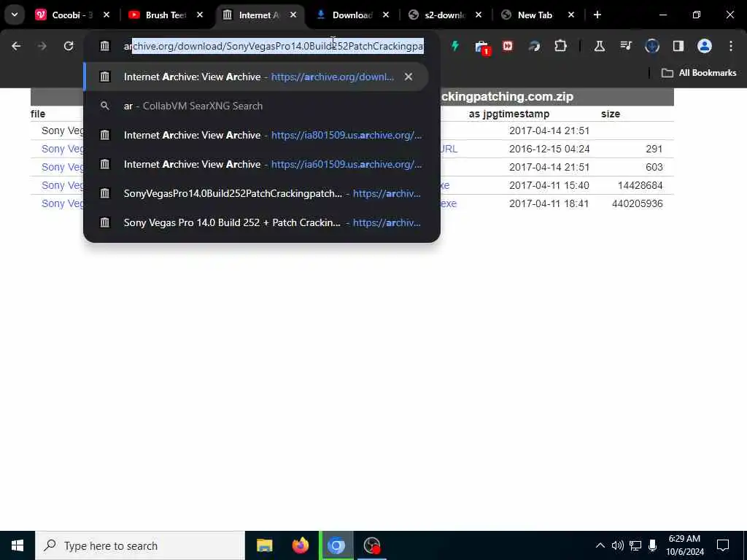The width and height of the screenshot is (747, 560).
Task: Click the file column header
Action: (x=38, y=114)
